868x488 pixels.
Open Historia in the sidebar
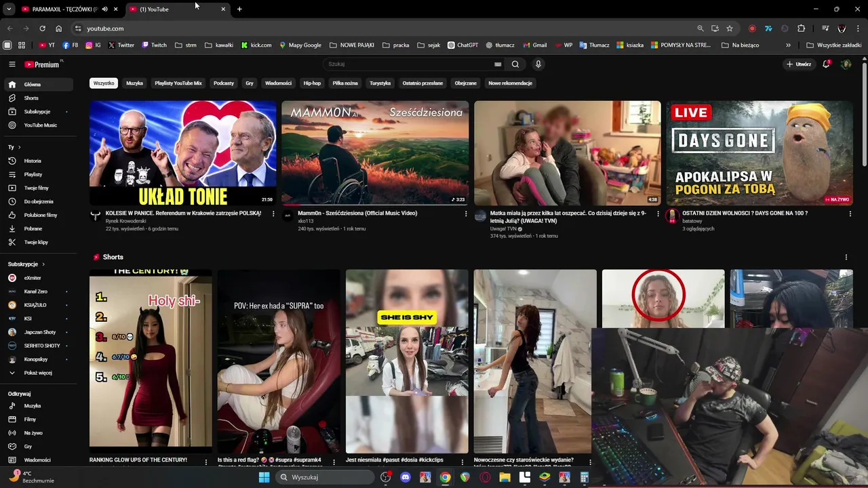coord(37,161)
